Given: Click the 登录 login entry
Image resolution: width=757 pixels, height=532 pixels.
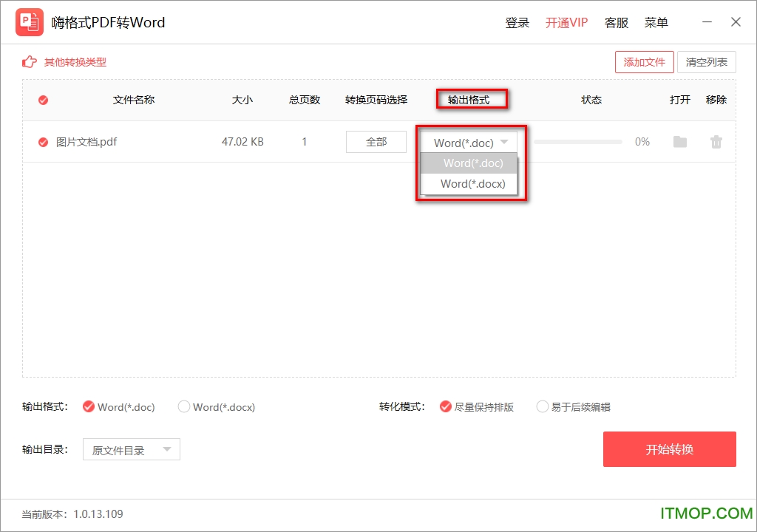Looking at the screenshot, I should point(517,23).
